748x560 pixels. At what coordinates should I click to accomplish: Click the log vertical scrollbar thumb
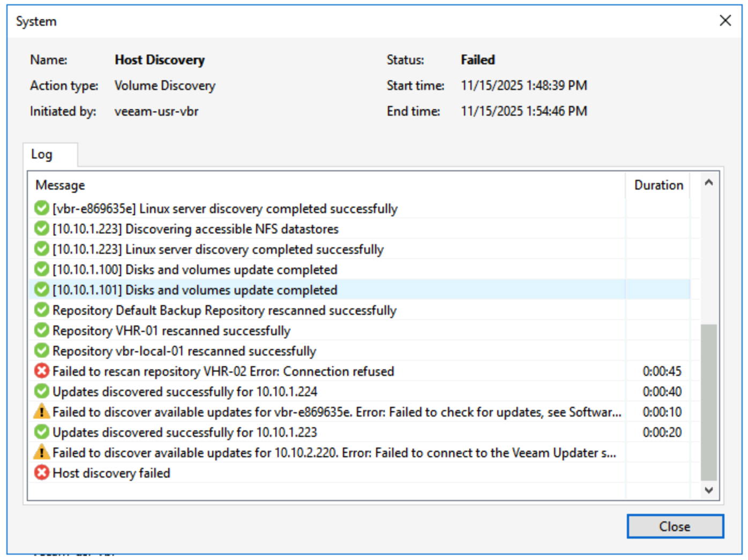pyautogui.click(x=708, y=402)
